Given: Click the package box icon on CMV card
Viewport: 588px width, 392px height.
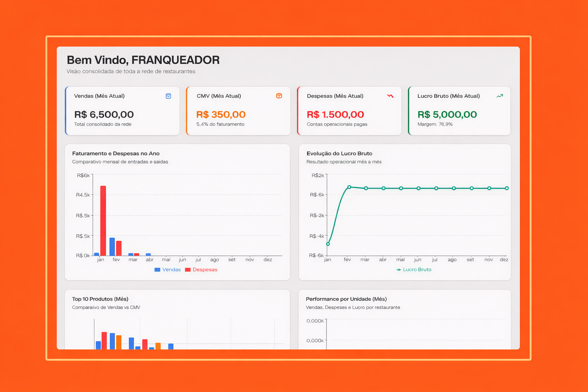Looking at the screenshot, I should [279, 96].
